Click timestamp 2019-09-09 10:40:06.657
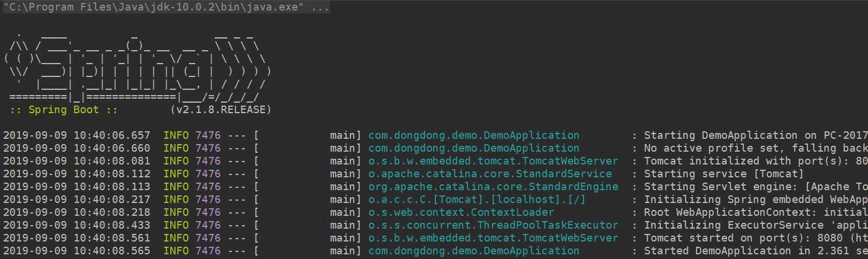This screenshot has width=868, height=259. coord(77,135)
